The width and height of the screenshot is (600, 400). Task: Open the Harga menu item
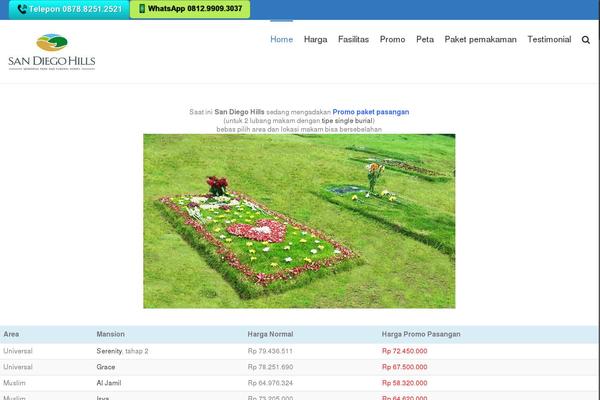[x=315, y=39]
